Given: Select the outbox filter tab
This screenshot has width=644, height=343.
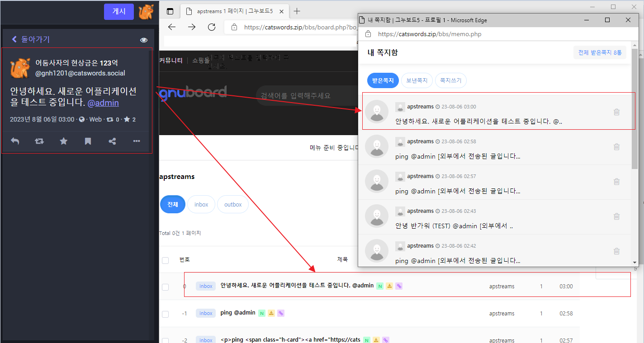Looking at the screenshot, I should click(x=233, y=204).
